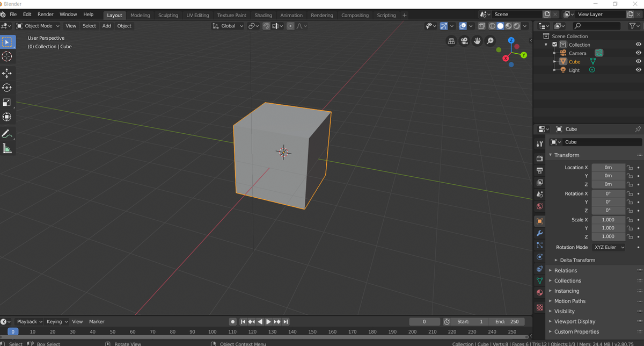This screenshot has width=644, height=346.
Task: Hide the Collection via its eye icon
Action: [x=639, y=45]
